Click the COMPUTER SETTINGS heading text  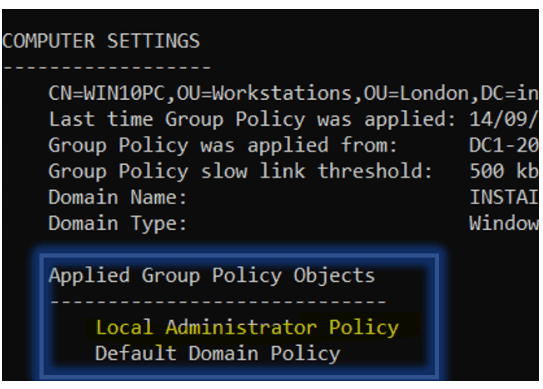(x=101, y=41)
